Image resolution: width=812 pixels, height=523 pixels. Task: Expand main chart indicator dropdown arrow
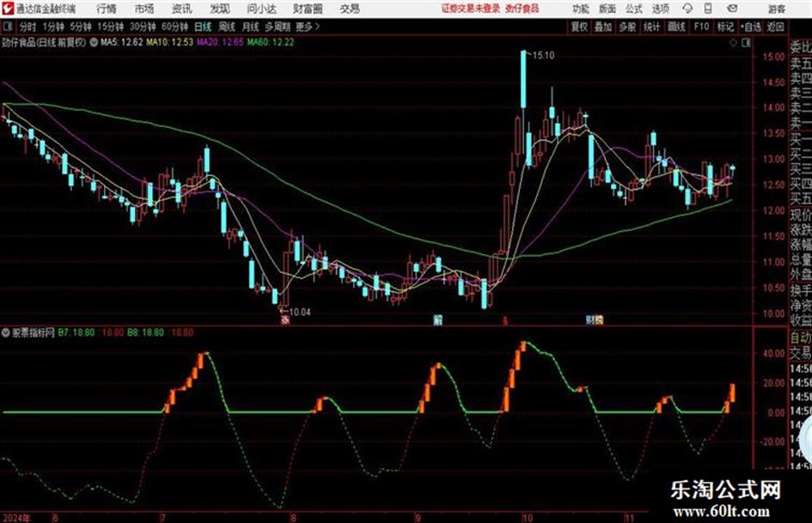click(94, 43)
